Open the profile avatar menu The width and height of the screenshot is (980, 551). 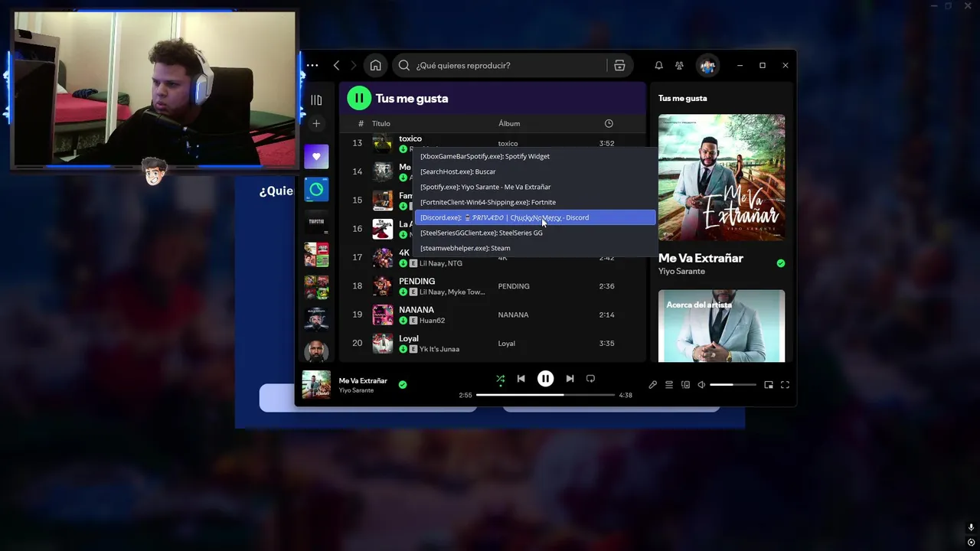click(707, 65)
